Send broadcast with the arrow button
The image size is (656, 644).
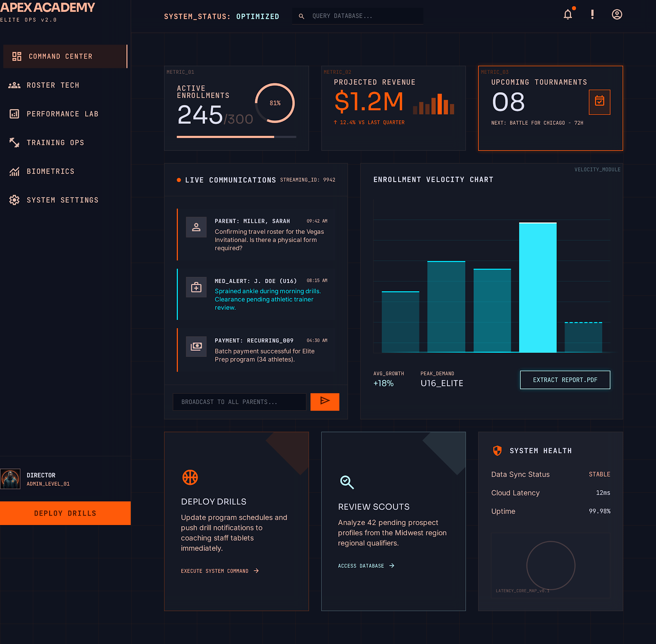[325, 402]
